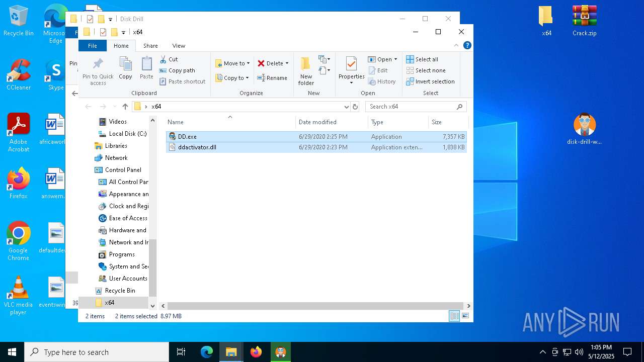Rename the selected file
The height and width of the screenshot is (362, 644).
(272, 78)
